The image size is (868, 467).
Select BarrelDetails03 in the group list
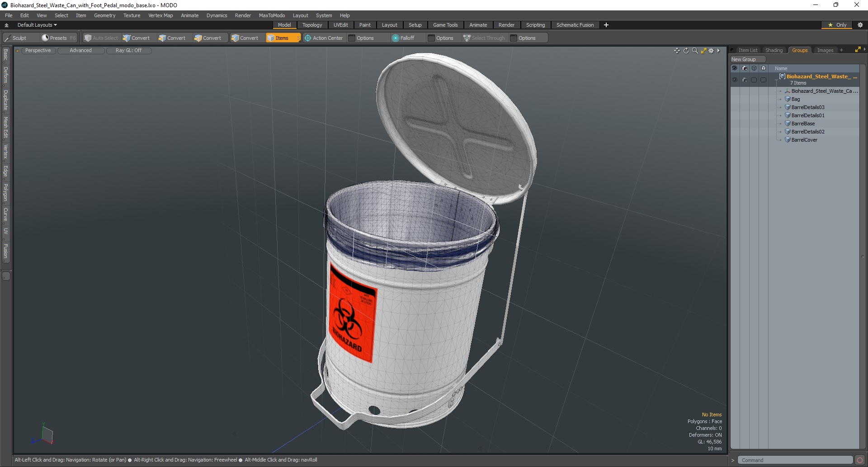pyautogui.click(x=808, y=107)
